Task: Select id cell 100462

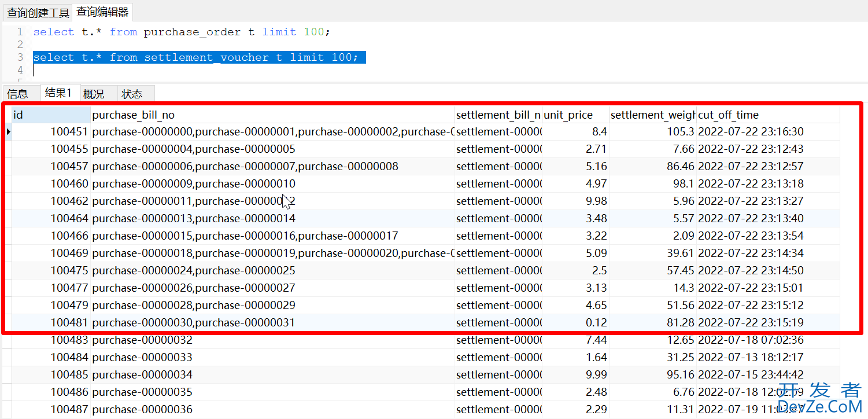Action: pos(51,201)
